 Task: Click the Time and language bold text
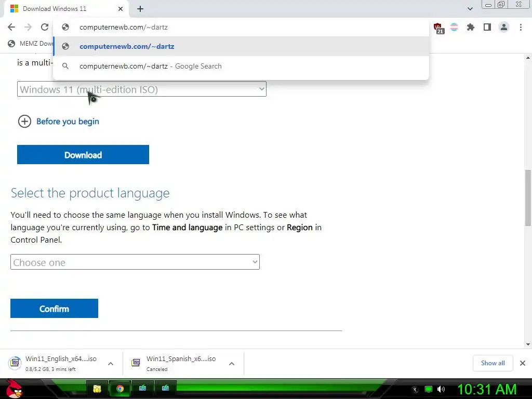187,228
